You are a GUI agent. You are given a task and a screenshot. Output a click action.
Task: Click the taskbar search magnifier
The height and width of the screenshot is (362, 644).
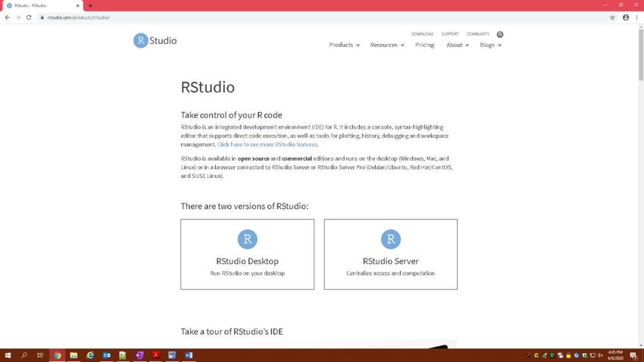[x=24, y=355]
